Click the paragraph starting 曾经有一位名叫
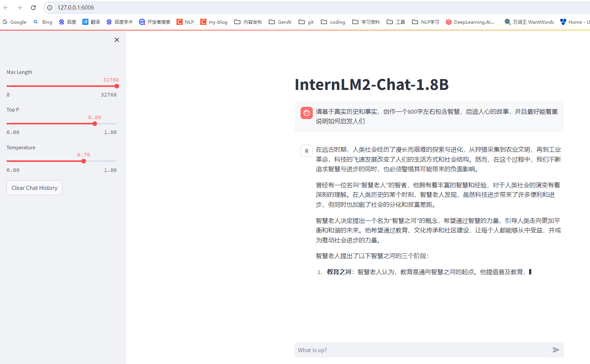Viewport: 590px width, 364px height. pos(438,195)
